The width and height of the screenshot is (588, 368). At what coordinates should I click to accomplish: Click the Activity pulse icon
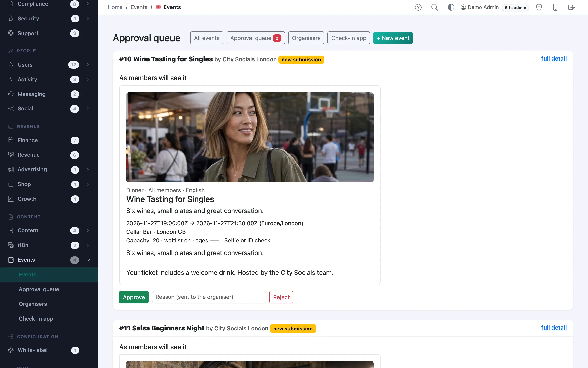coord(11,79)
